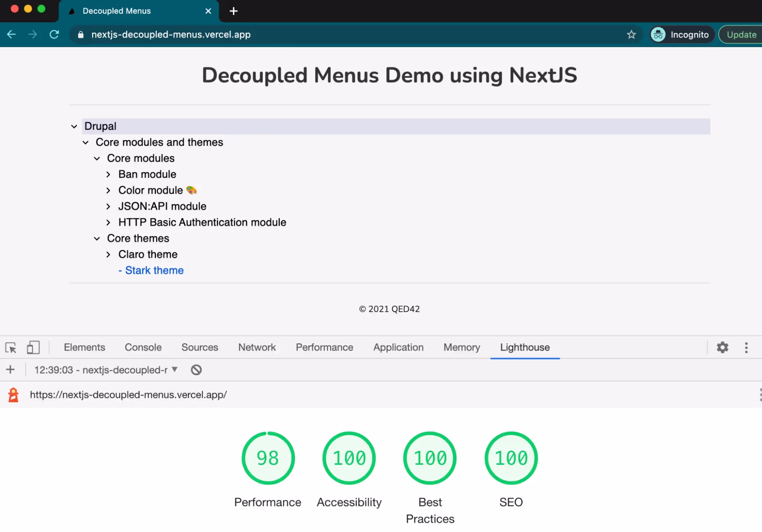This screenshot has width=762, height=532.
Task: Open the Application tab
Action: (398, 348)
